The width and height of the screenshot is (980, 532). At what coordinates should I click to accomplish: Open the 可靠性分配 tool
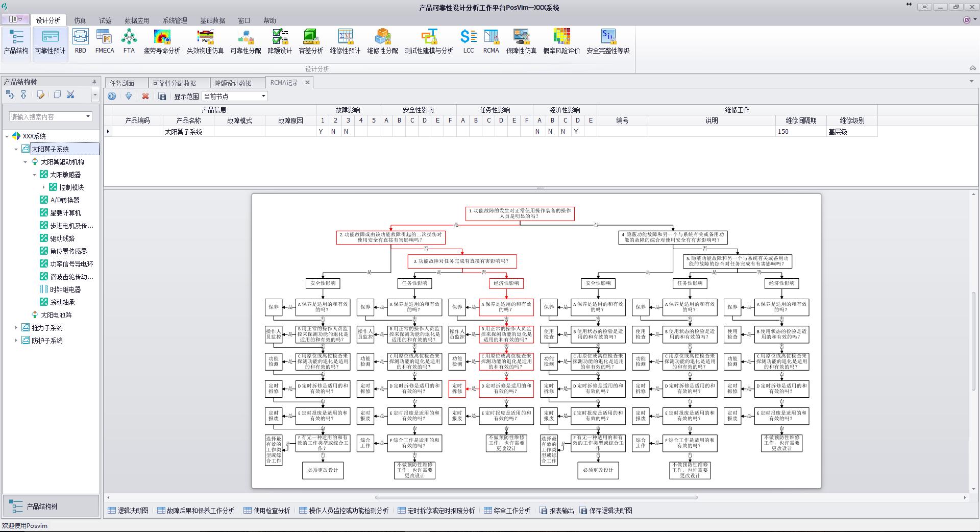(246, 42)
